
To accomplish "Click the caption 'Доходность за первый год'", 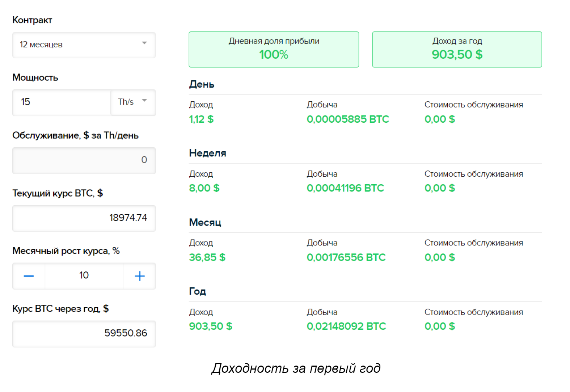I will click(x=296, y=368).
